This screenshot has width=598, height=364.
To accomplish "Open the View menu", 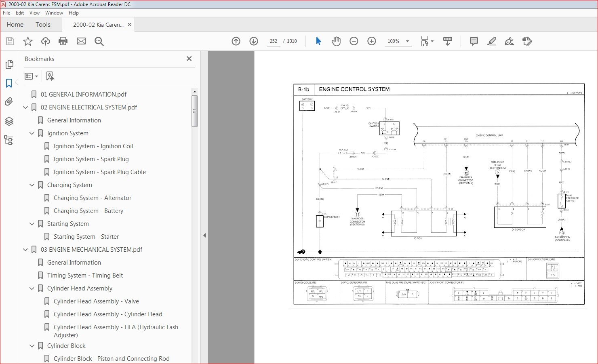I will [x=35, y=13].
